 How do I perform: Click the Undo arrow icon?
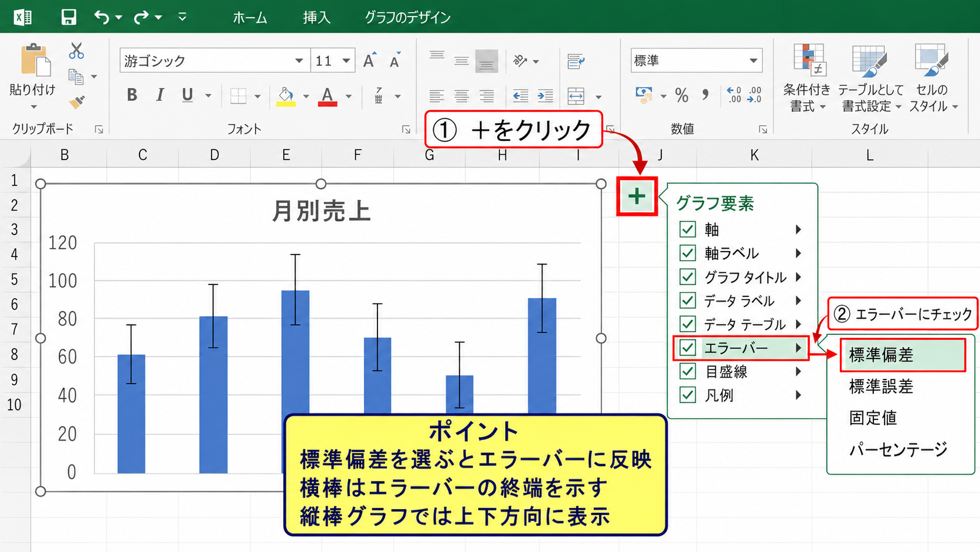[x=101, y=17]
